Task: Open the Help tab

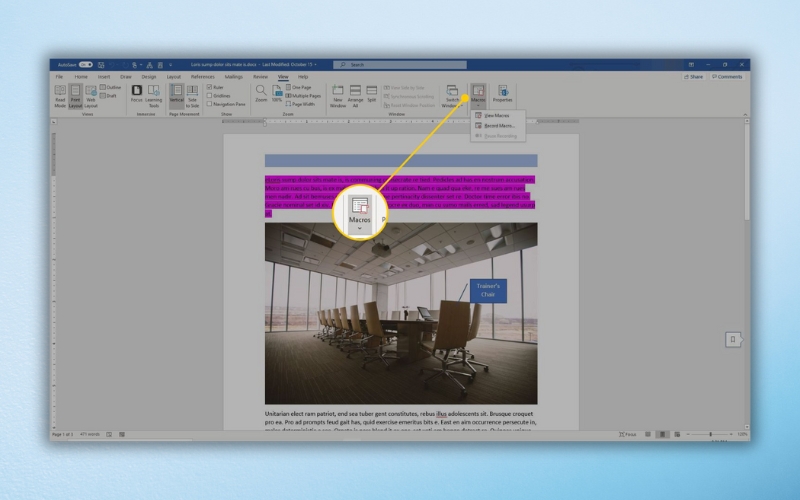Action: coord(303,77)
